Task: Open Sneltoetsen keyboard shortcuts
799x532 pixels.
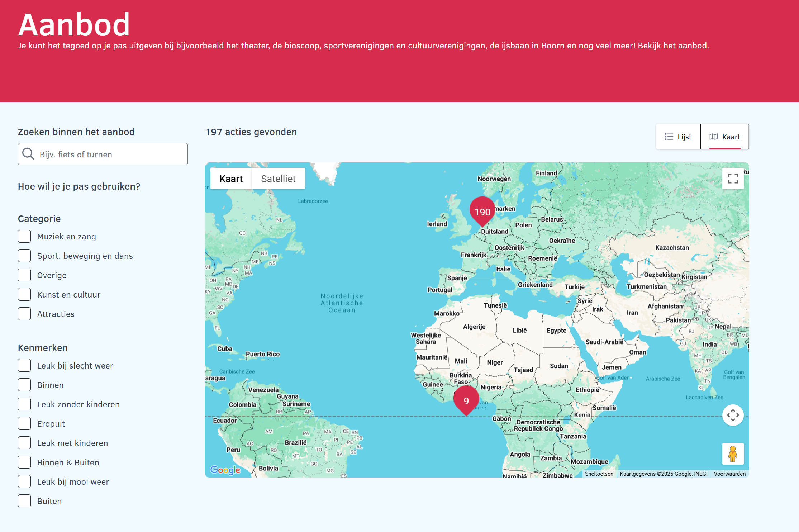Action: click(x=599, y=474)
